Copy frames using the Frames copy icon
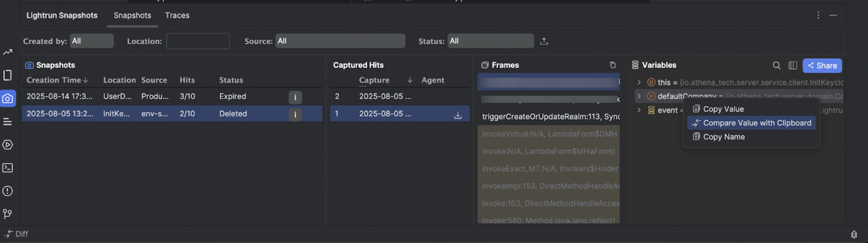This screenshot has height=243, width=868. pos(612,65)
